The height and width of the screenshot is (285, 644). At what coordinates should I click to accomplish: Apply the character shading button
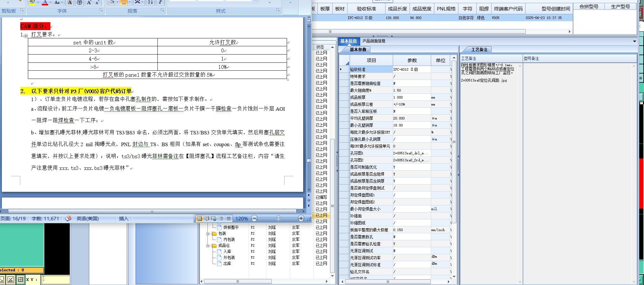tap(70, 2)
